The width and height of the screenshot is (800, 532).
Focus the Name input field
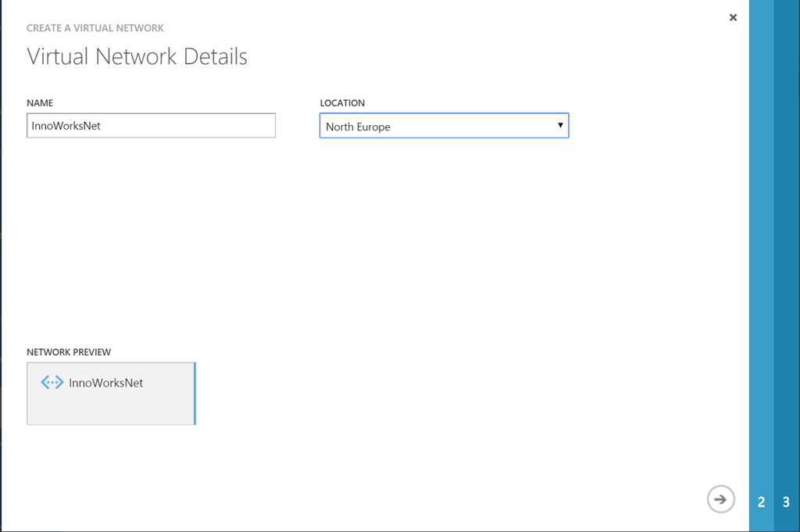click(151, 126)
